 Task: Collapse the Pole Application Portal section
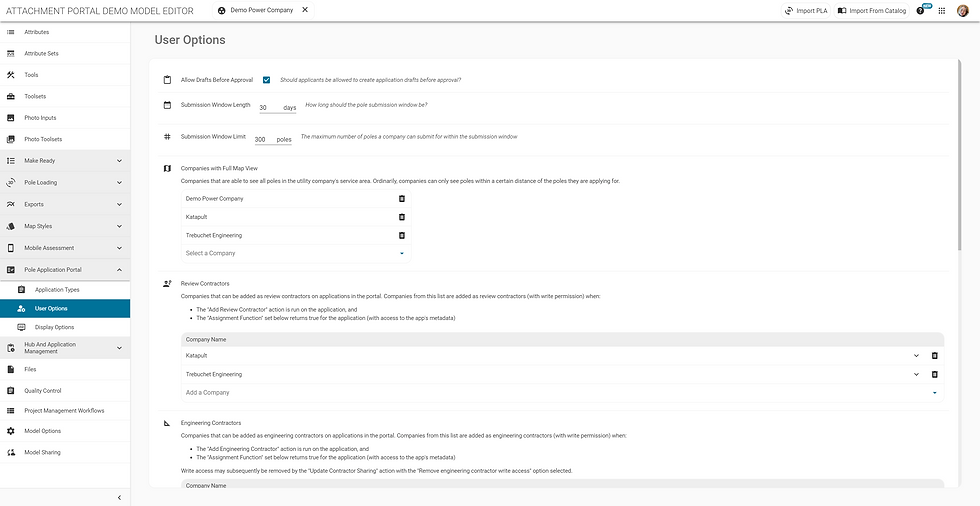click(119, 270)
